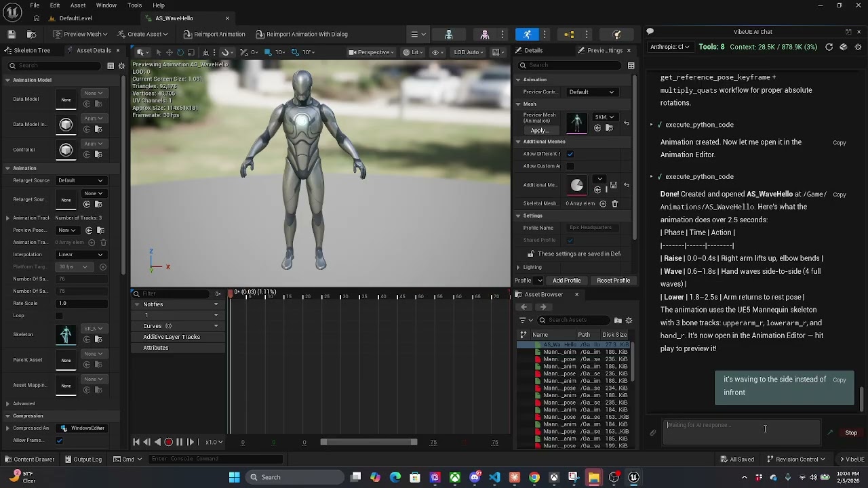Open the Create Asset toolbar dropdown
The width and height of the screenshot is (868, 488).
pos(143,34)
